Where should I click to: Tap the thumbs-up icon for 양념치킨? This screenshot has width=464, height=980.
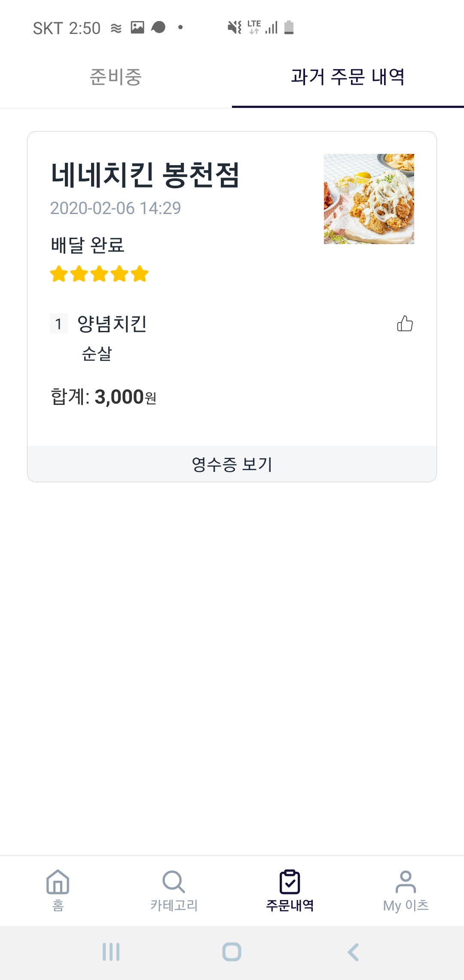click(405, 324)
